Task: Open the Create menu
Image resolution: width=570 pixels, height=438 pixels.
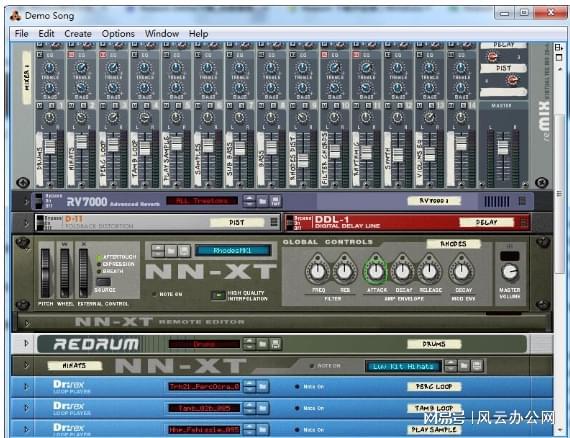Action: point(78,34)
